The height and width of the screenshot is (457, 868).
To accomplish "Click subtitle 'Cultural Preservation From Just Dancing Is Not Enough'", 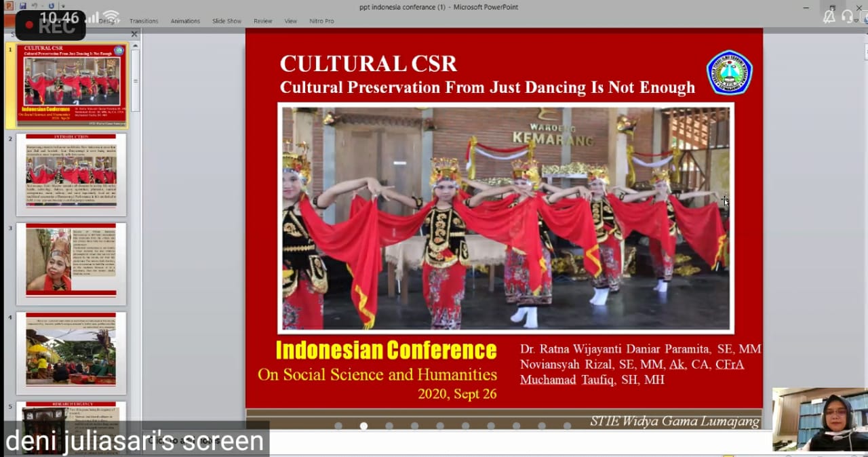I will [x=487, y=87].
